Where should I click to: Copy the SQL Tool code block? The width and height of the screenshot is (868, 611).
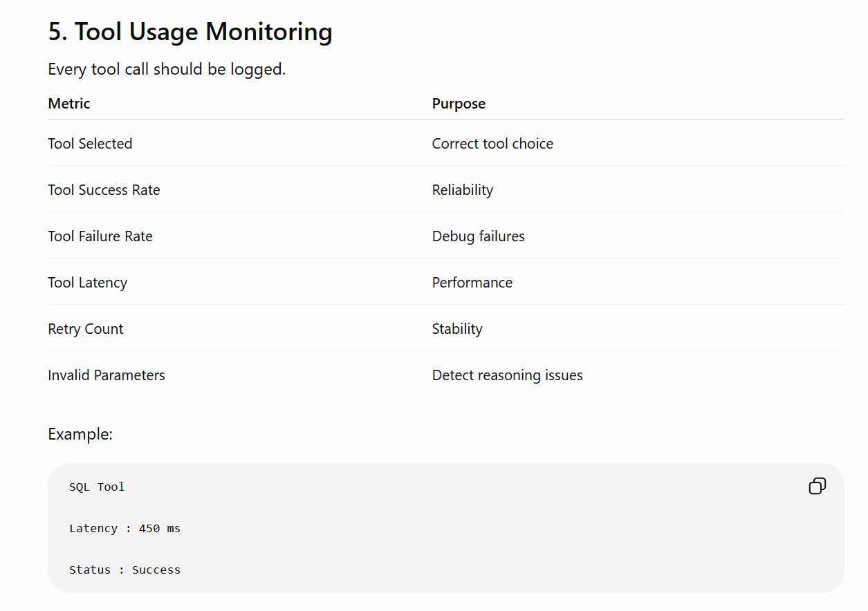(817, 486)
